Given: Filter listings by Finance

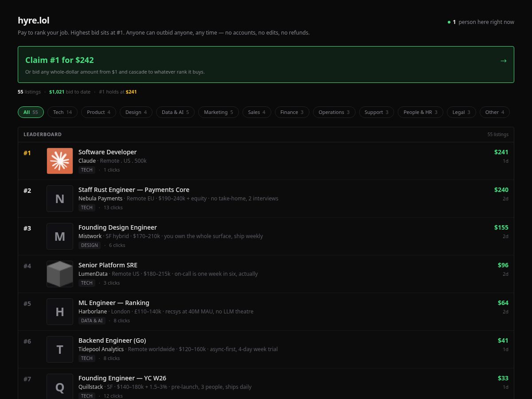Looking at the screenshot, I should (x=292, y=112).
